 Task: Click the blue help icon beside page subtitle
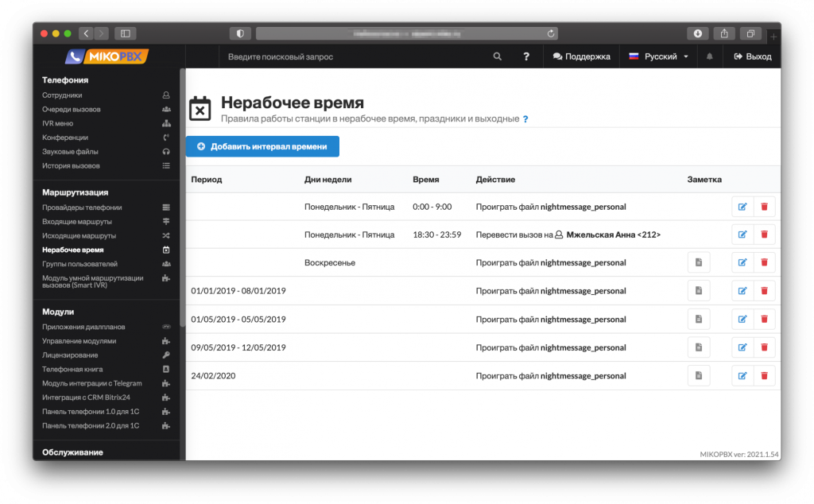coord(525,119)
